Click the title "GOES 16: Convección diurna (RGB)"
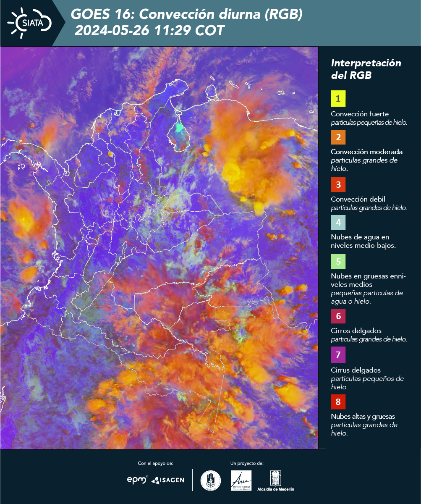 (187, 14)
